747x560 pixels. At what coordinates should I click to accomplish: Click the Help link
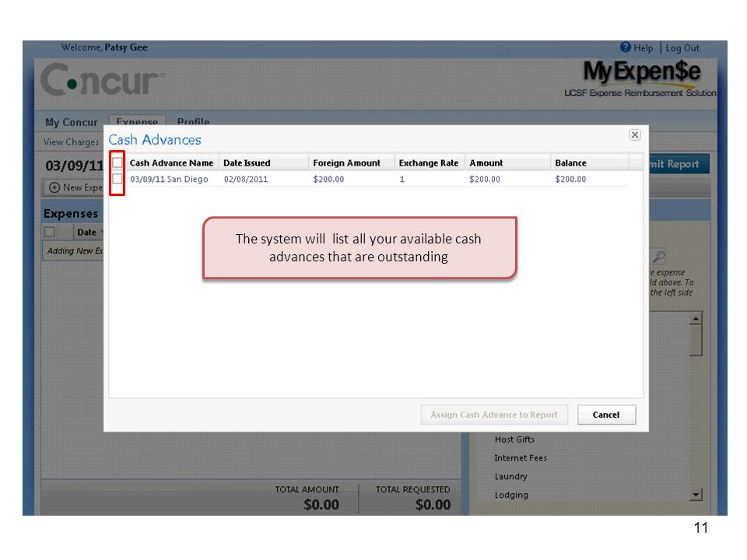pyautogui.click(x=644, y=48)
